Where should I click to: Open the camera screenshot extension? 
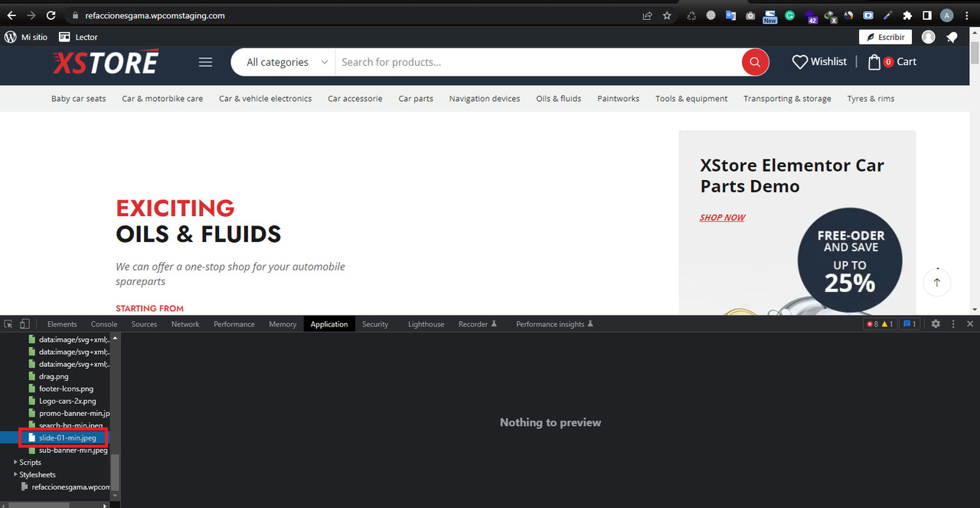click(x=751, y=15)
